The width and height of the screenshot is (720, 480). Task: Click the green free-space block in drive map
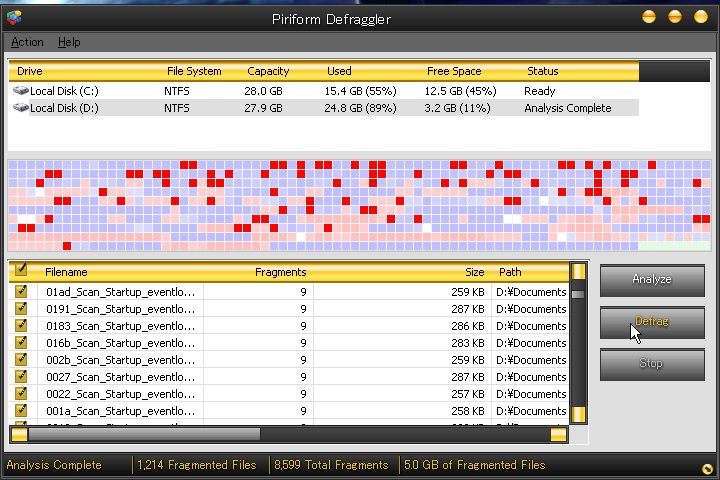(674, 246)
